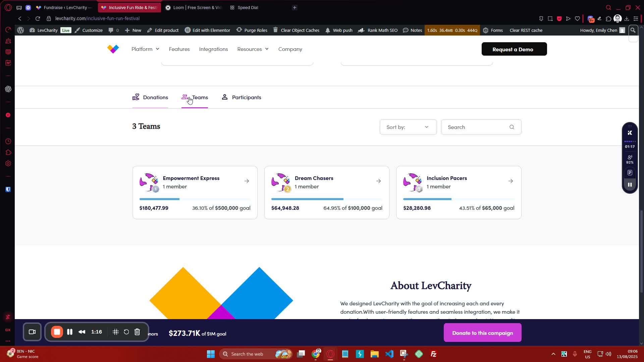Viewport: 644px width, 362px height.
Task: Delete the Loom recording with trash icon
Action: (x=137, y=332)
